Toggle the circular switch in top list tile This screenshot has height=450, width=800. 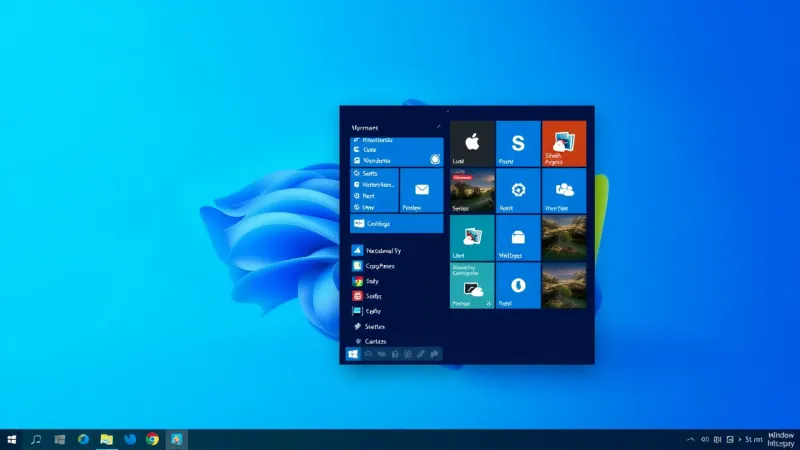click(x=435, y=159)
